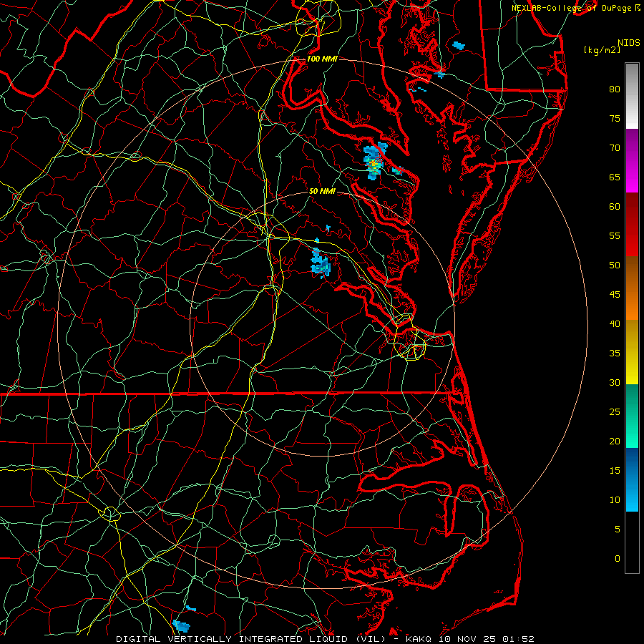
Task: Click the 35 value on the VIL scale
Action: (x=615, y=353)
